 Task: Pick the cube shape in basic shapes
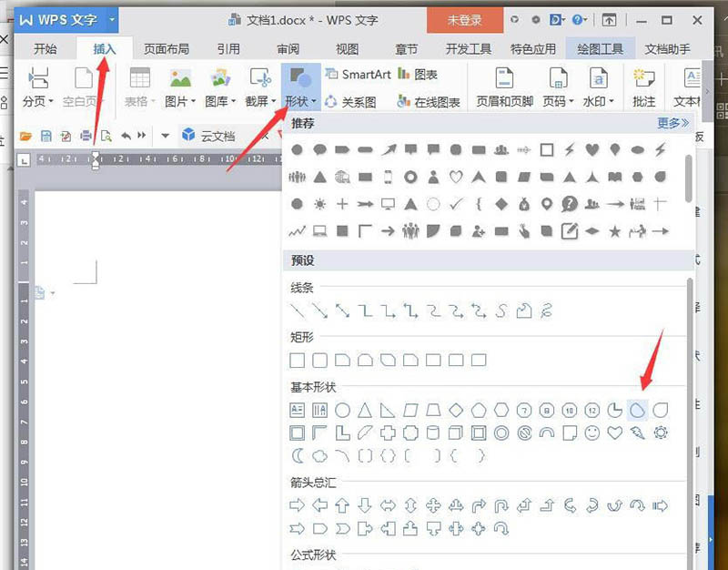[456, 433]
